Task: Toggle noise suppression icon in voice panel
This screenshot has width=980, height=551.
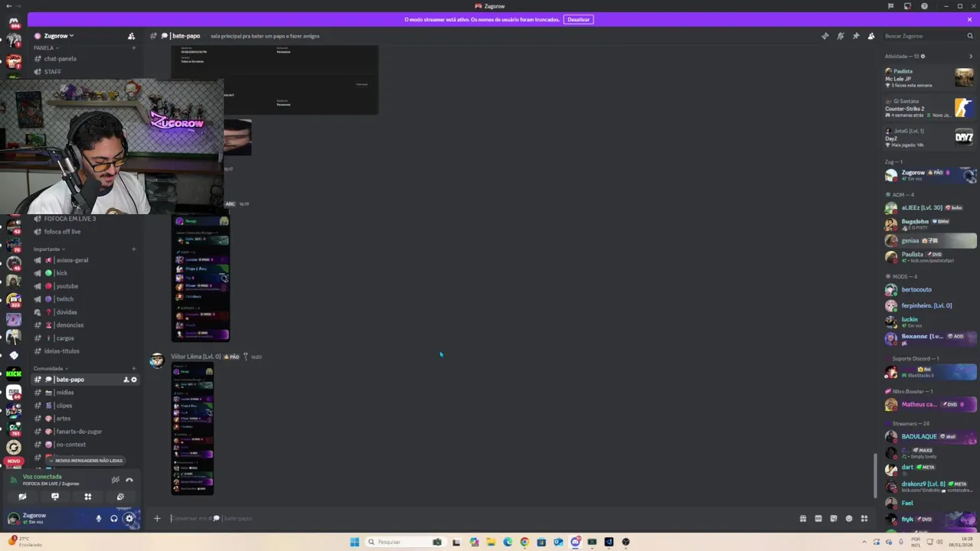Action: click(x=115, y=480)
